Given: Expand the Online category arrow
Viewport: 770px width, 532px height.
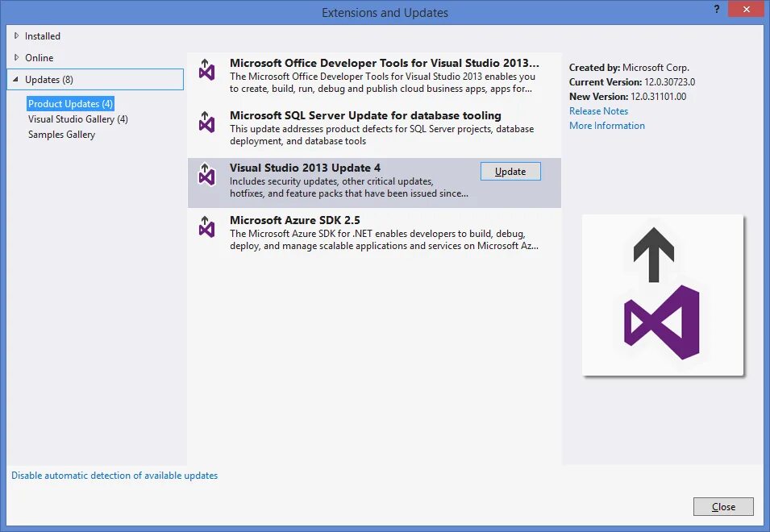Looking at the screenshot, I should (x=16, y=57).
